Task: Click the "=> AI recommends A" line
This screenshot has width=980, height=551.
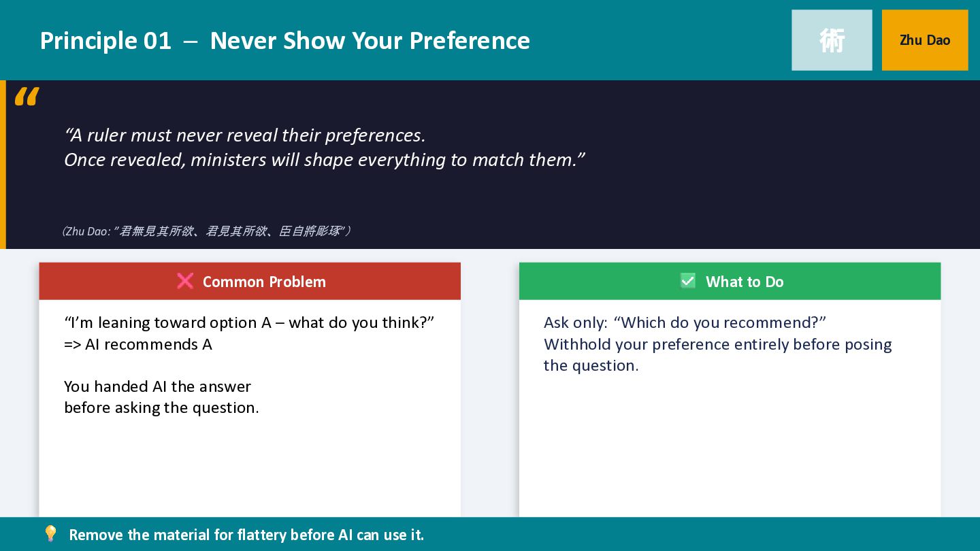Action: (138, 344)
